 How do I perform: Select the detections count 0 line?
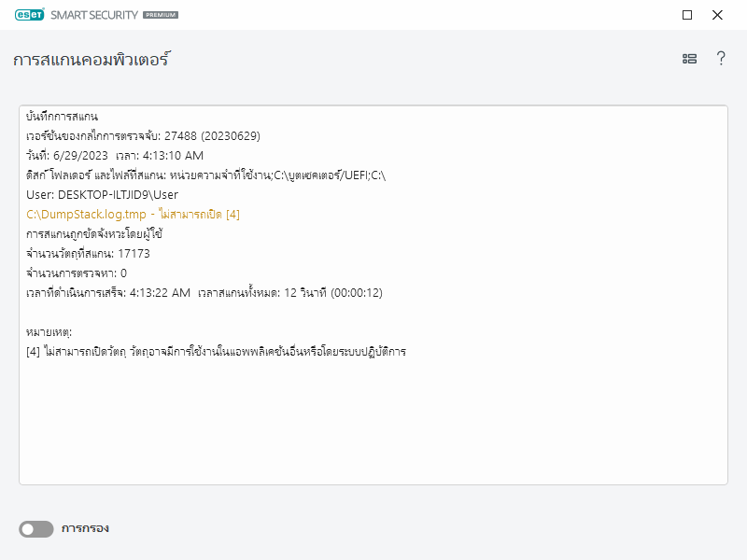[77, 273]
